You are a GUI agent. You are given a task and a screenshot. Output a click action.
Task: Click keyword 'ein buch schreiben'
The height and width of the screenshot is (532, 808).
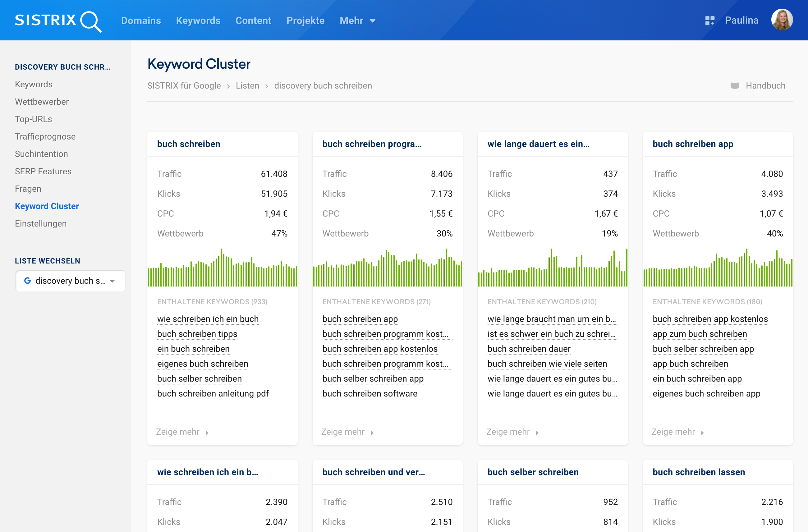194,349
